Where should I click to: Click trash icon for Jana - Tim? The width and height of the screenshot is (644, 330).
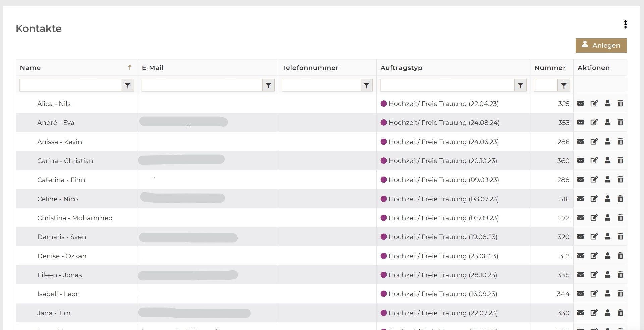[620, 313]
